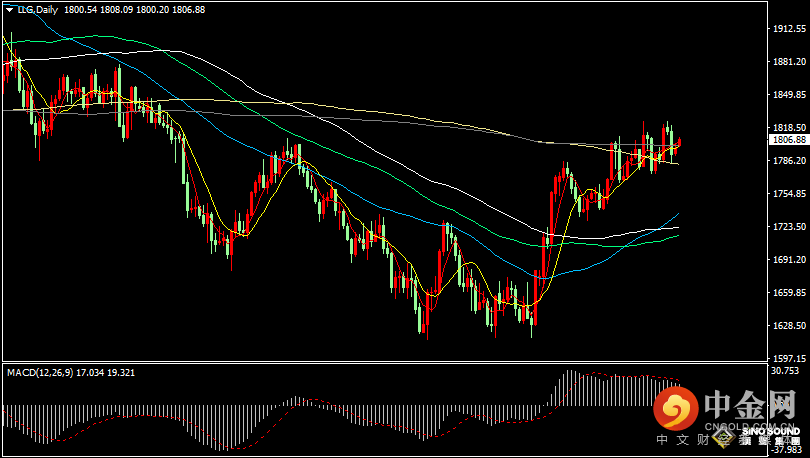810x458 pixels.
Task: Select the 1849.85 level on price axis
Action: (789, 95)
